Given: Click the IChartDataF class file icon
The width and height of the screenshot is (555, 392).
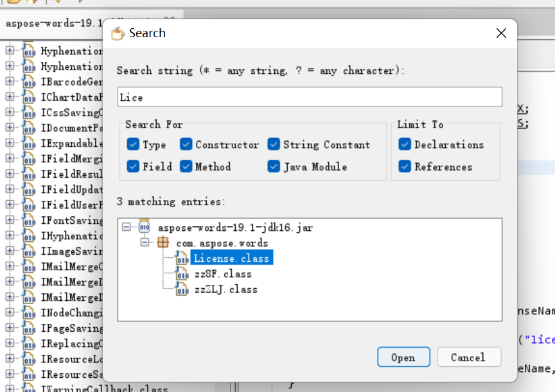Looking at the screenshot, I should tap(29, 98).
